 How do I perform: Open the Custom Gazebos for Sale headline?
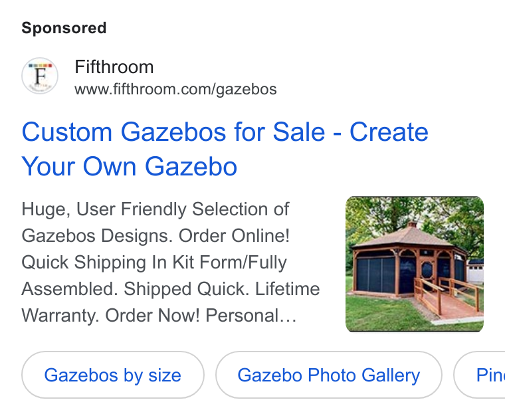coord(225,149)
